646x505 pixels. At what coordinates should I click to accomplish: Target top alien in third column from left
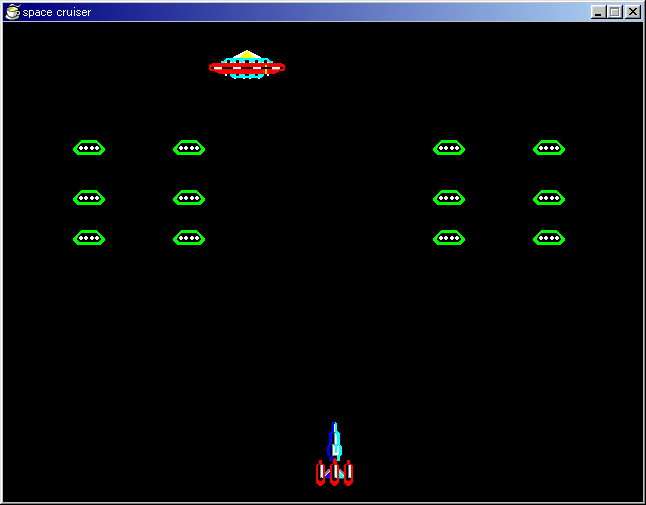(x=449, y=148)
